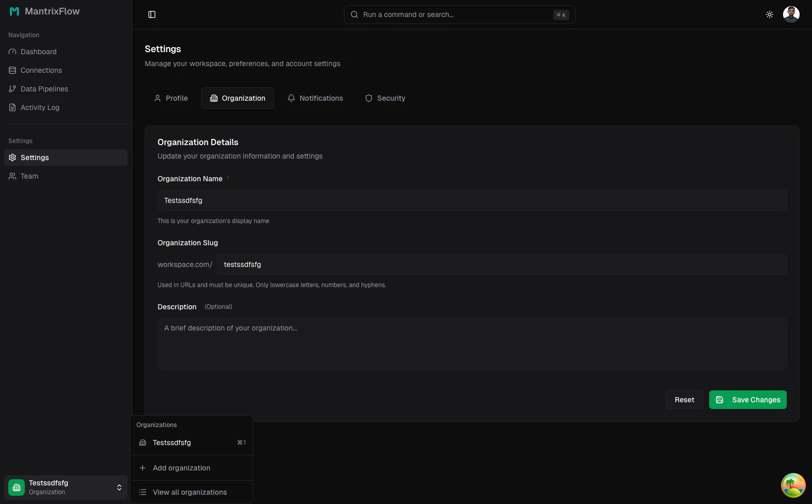Viewport: 812px width, 504px height.
Task: Open the Activity Log page
Action: point(66,107)
